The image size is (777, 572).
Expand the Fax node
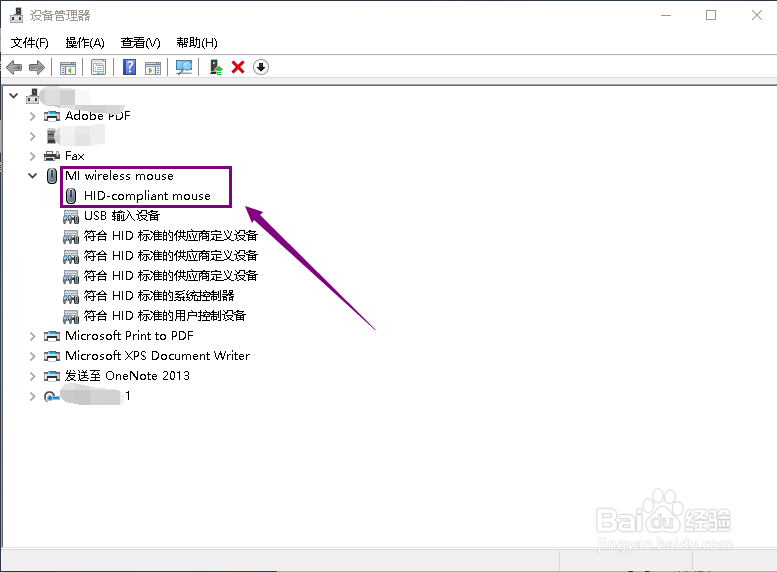tap(33, 156)
